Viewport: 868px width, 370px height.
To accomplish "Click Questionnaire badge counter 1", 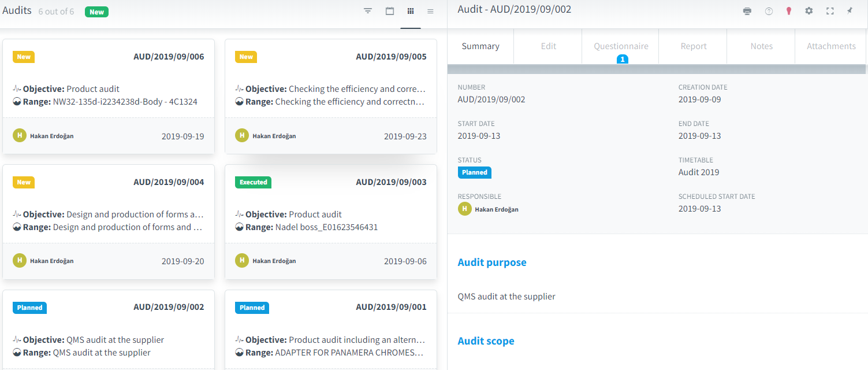I will click(622, 59).
